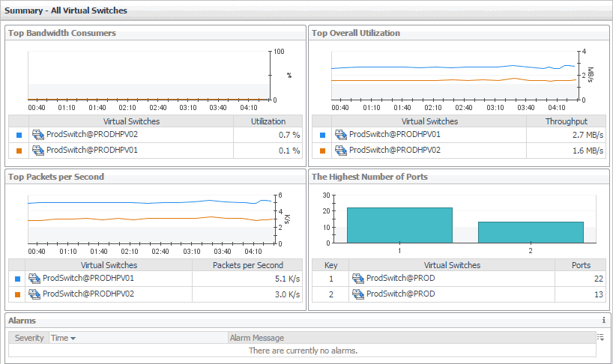Click the switch icon in Key 1 ports row
Screen dimensions: 613x364
[358, 279]
